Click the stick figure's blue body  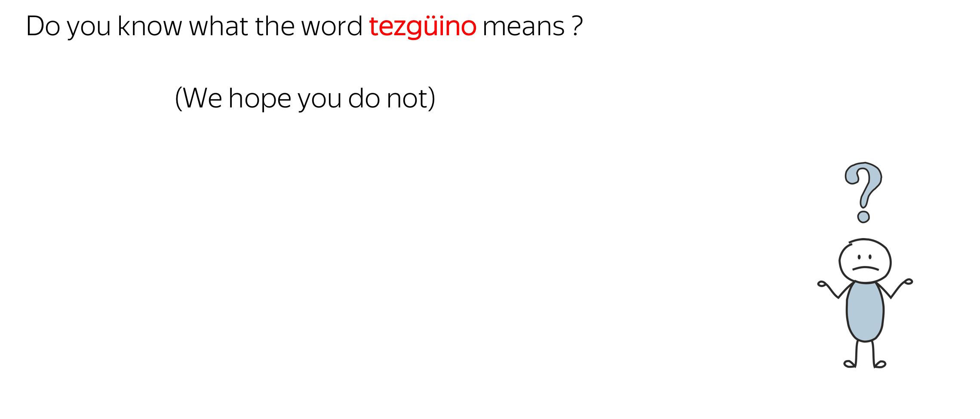pos(865,311)
